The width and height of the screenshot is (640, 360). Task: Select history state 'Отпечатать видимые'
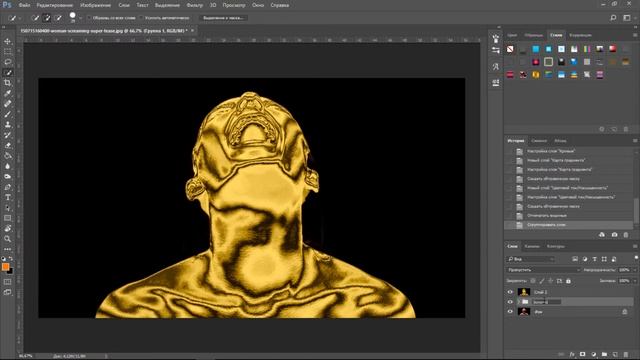(x=569, y=216)
